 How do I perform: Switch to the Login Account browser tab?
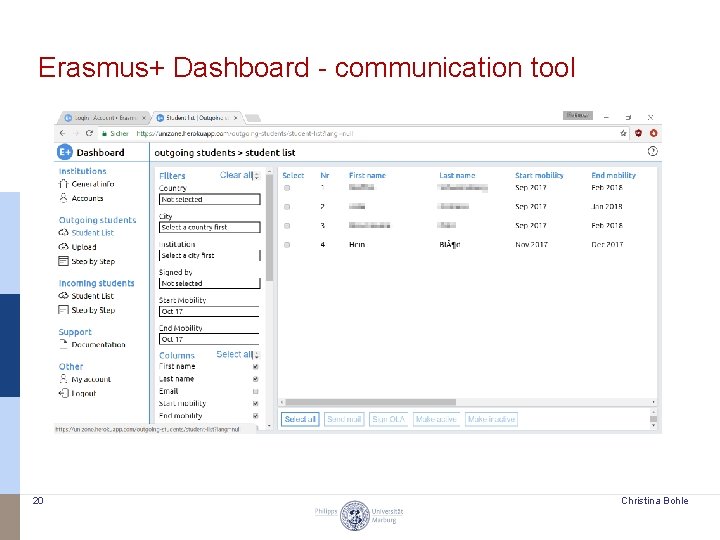pyautogui.click(x=104, y=118)
